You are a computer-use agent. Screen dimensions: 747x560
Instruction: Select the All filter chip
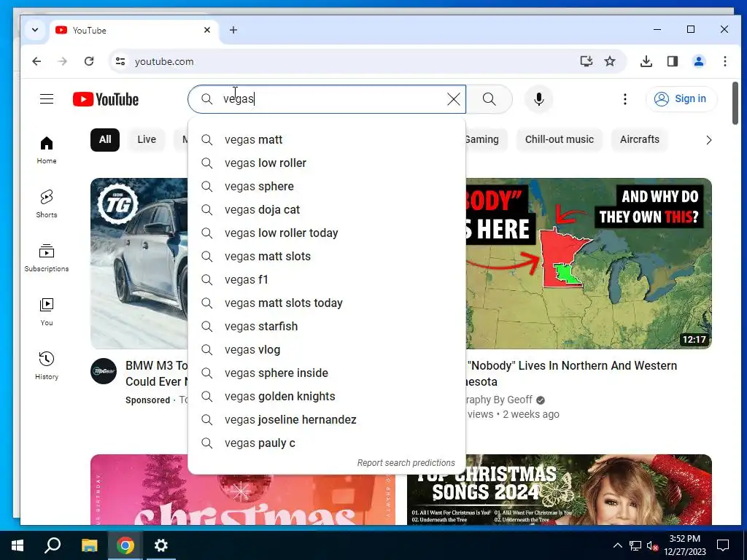click(x=105, y=139)
